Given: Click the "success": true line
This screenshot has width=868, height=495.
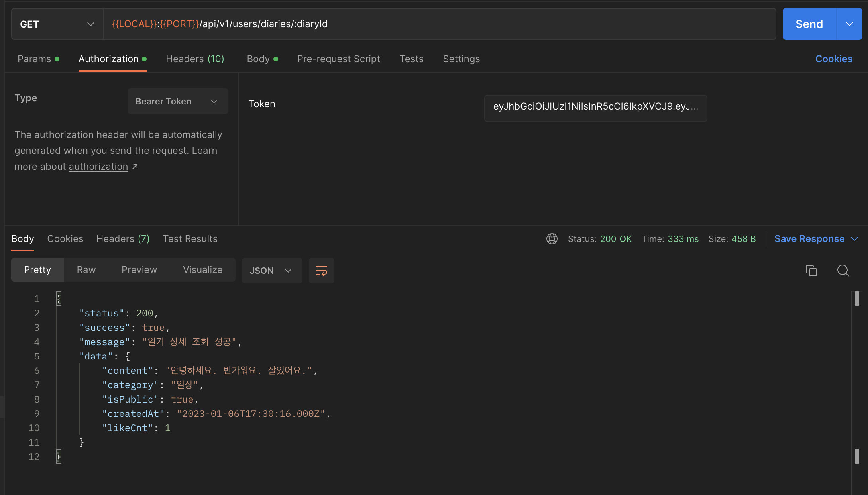Looking at the screenshot, I should pos(125,328).
